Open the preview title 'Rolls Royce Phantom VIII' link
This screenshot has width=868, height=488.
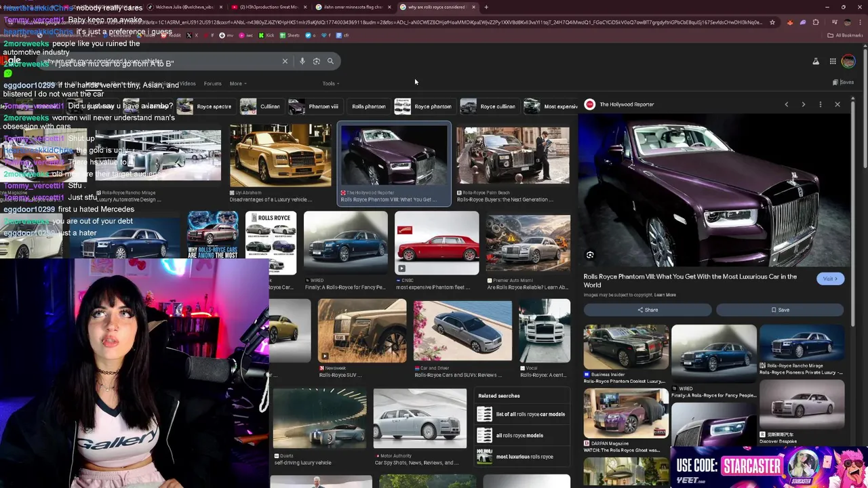point(690,281)
